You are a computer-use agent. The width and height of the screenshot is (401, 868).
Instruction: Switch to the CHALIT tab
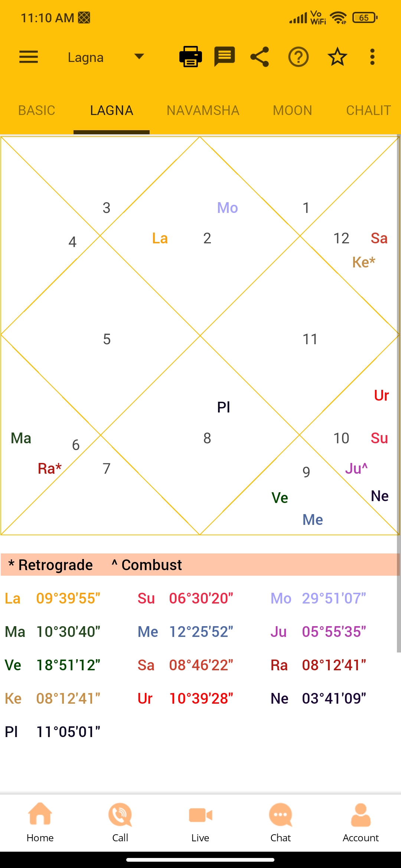click(368, 111)
